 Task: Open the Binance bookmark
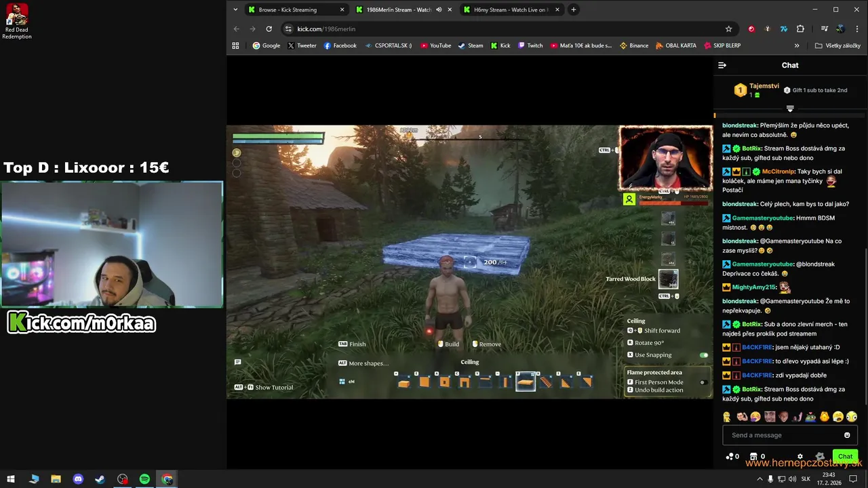pyautogui.click(x=634, y=45)
